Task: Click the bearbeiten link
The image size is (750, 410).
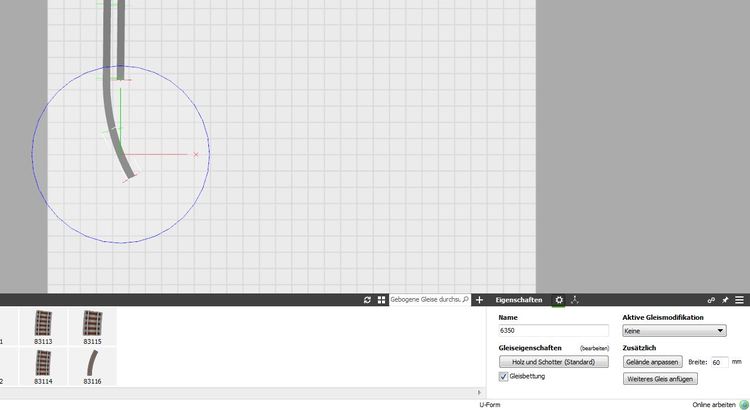Action: (x=594, y=348)
